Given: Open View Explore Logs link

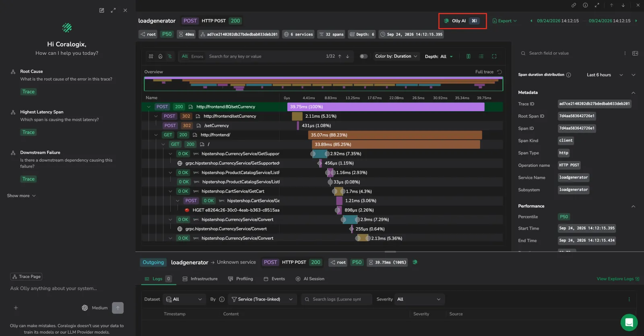Looking at the screenshot, I should [618, 279].
